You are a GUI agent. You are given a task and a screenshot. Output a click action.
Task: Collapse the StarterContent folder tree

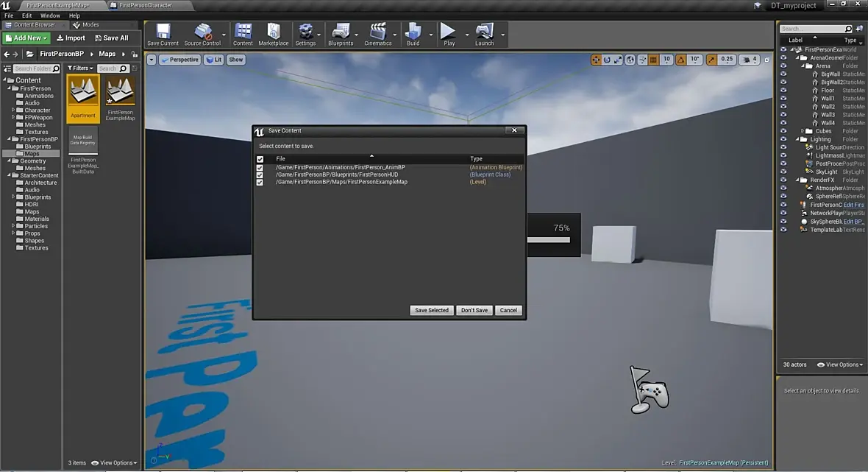tap(9, 175)
